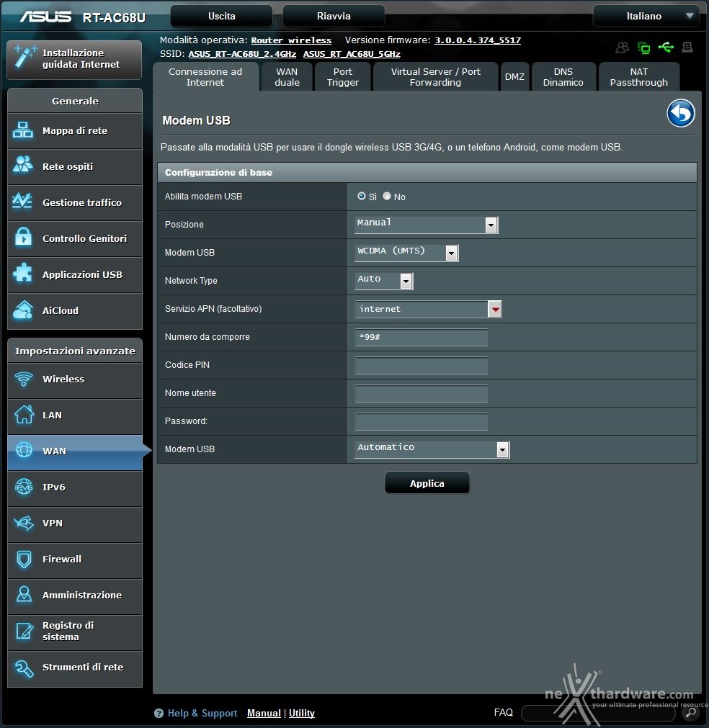Image resolution: width=709 pixels, height=728 pixels.
Task: Click the blue back arrow icon
Action: pyautogui.click(x=681, y=113)
